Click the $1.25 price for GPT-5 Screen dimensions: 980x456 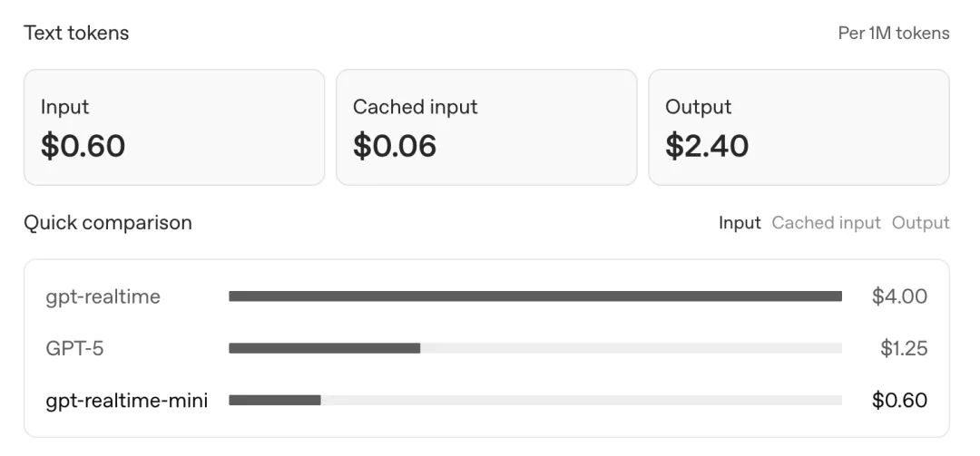[x=903, y=348]
